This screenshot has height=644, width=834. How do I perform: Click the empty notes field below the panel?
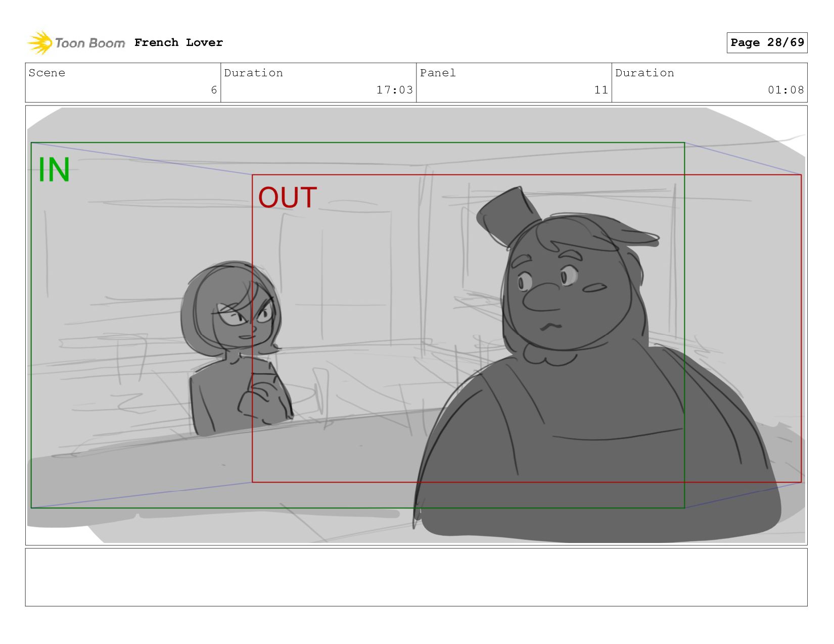416,577
